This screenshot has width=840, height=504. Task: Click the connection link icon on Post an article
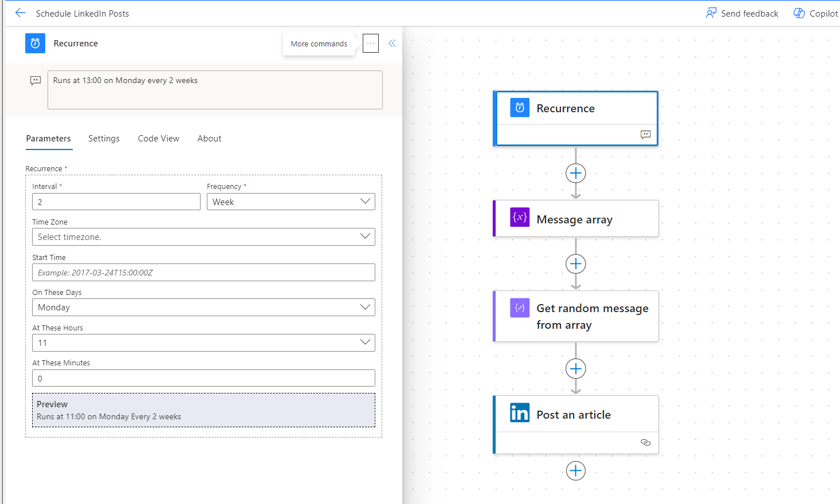646,443
